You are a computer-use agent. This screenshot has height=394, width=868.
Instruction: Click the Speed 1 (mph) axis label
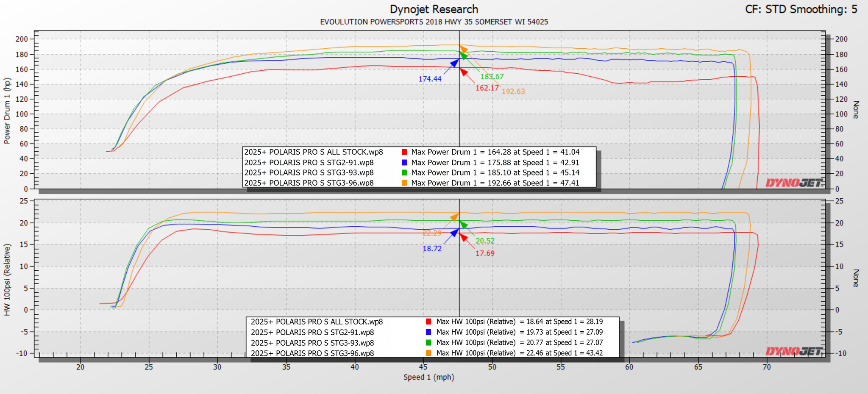[x=429, y=377]
